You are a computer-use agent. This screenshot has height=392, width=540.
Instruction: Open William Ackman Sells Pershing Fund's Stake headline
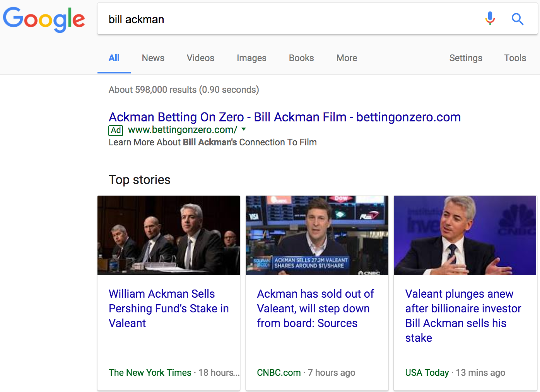coord(169,308)
